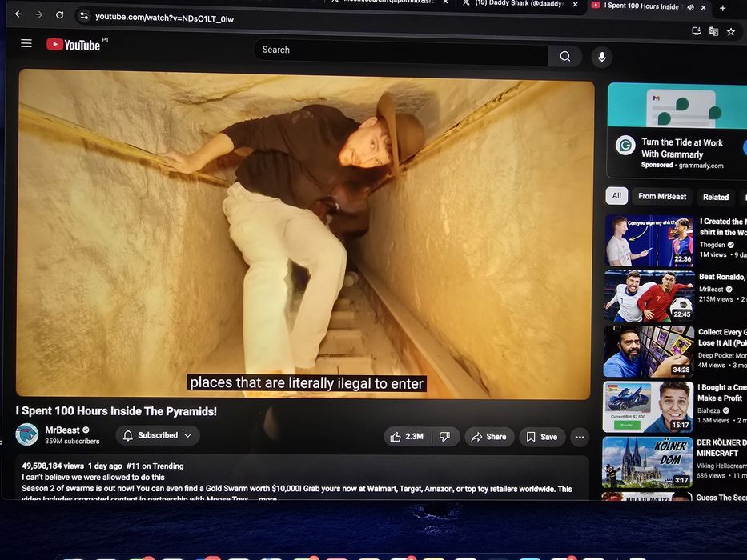The height and width of the screenshot is (560, 747).
Task: Click the browser address bar URL
Action: click(164, 18)
